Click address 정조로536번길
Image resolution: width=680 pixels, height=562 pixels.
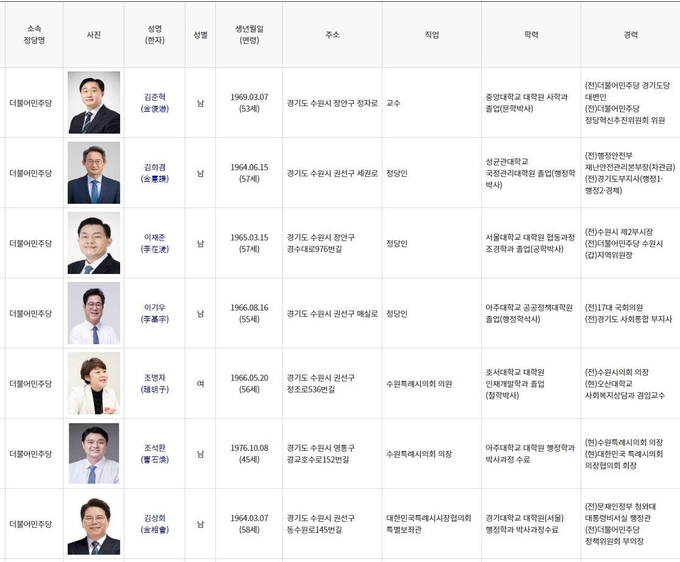(x=311, y=389)
